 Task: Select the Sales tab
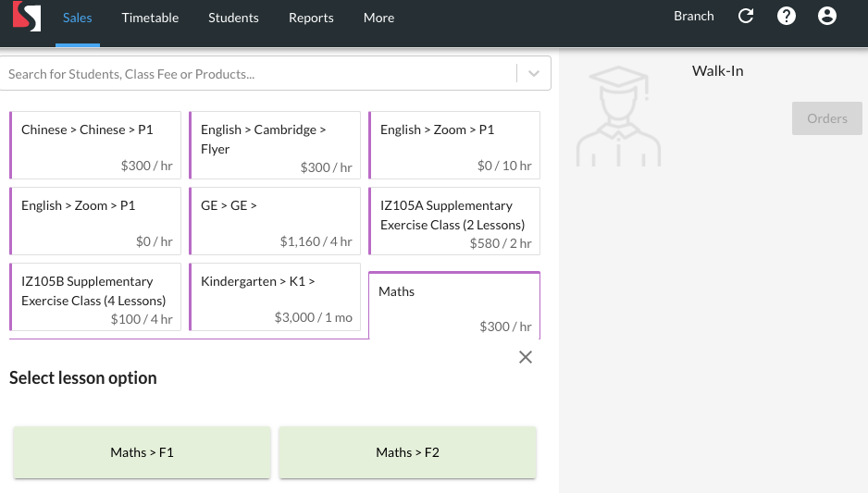pyautogui.click(x=78, y=18)
